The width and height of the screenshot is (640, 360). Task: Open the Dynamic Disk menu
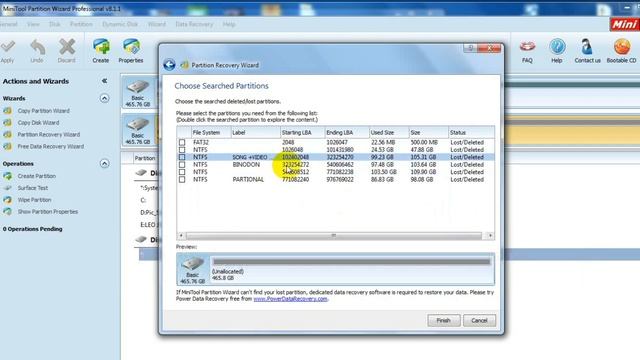tap(120, 24)
